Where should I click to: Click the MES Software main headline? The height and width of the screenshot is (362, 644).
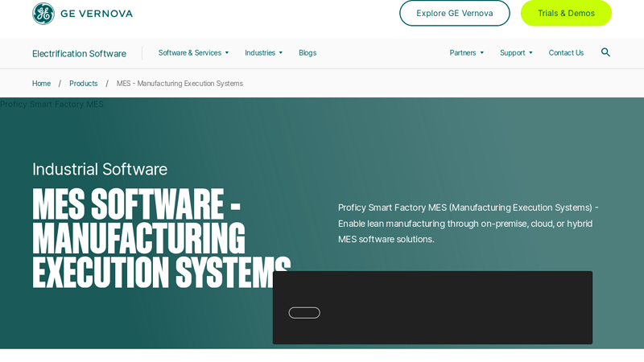click(162, 238)
